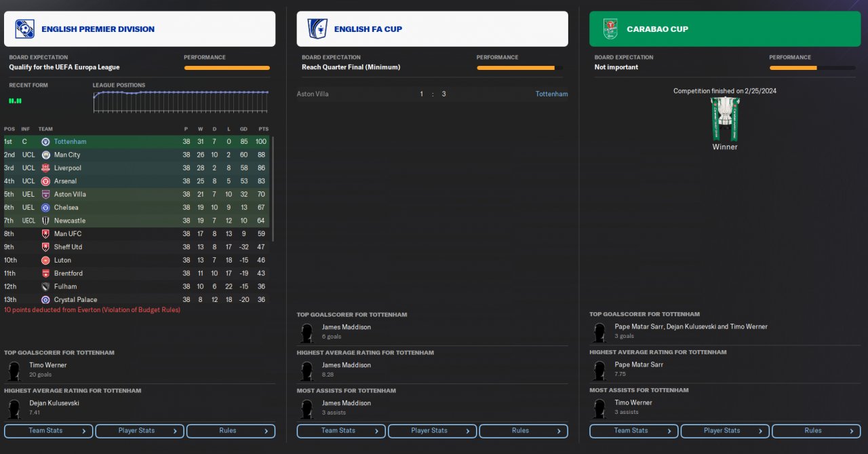The height and width of the screenshot is (454, 868).
Task: Click the Newcastle team name
Action: [x=69, y=221]
